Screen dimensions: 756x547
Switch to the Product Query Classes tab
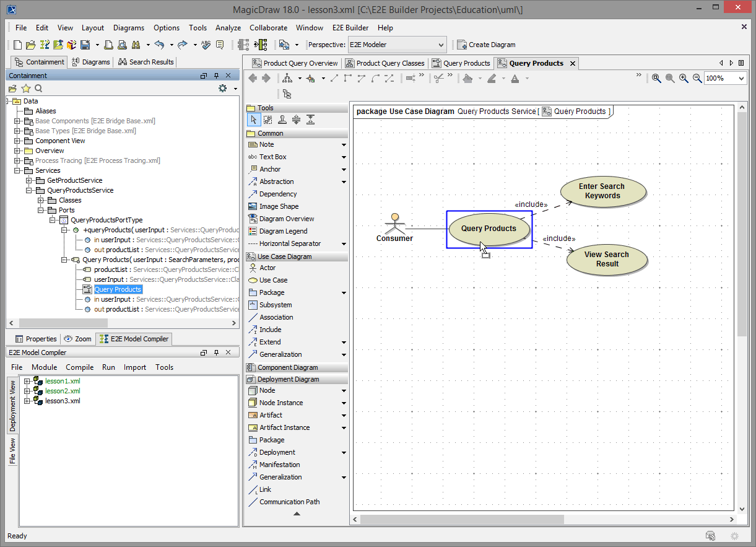385,63
